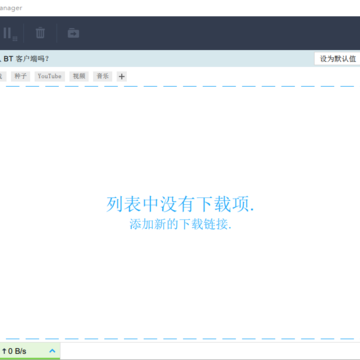This screenshot has height=360, width=360.
Task: Select the YouTube filter tag
Action: (x=50, y=76)
